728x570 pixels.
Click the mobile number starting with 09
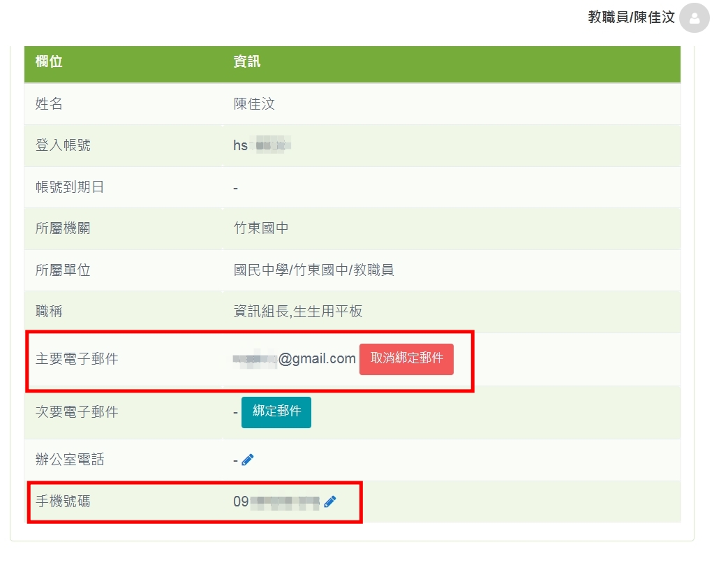[x=276, y=502]
